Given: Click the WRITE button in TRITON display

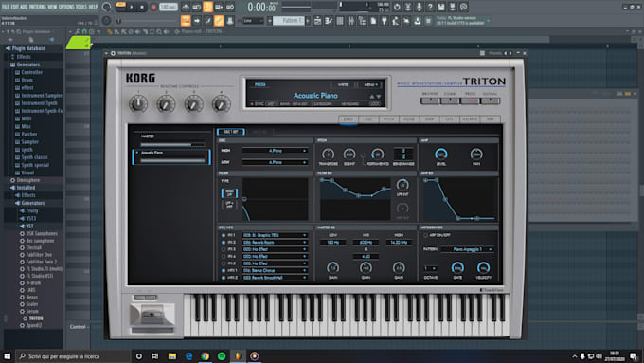Looking at the screenshot, I should (x=343, y=84).
